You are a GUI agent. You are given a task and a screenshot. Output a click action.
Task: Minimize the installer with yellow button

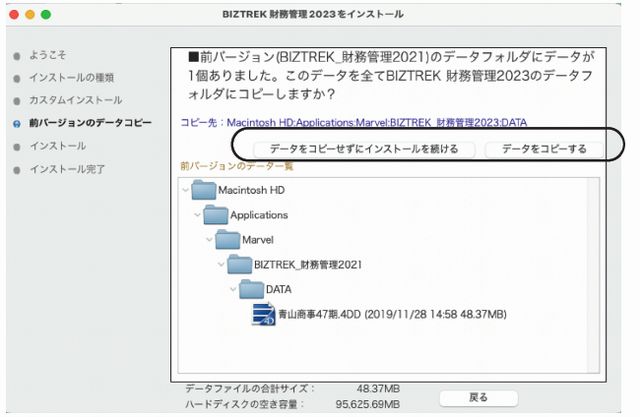(30, 15)
